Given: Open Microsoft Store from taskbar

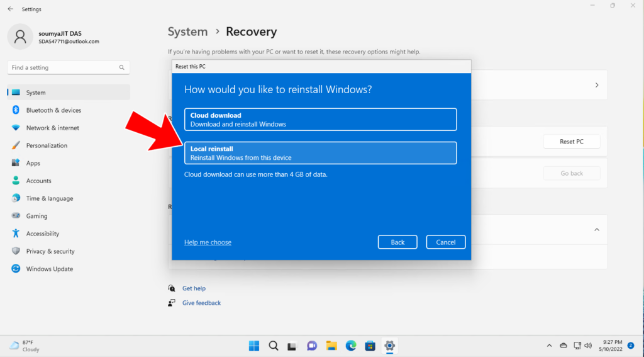Looking at the screenshot, I should (370, 346).
